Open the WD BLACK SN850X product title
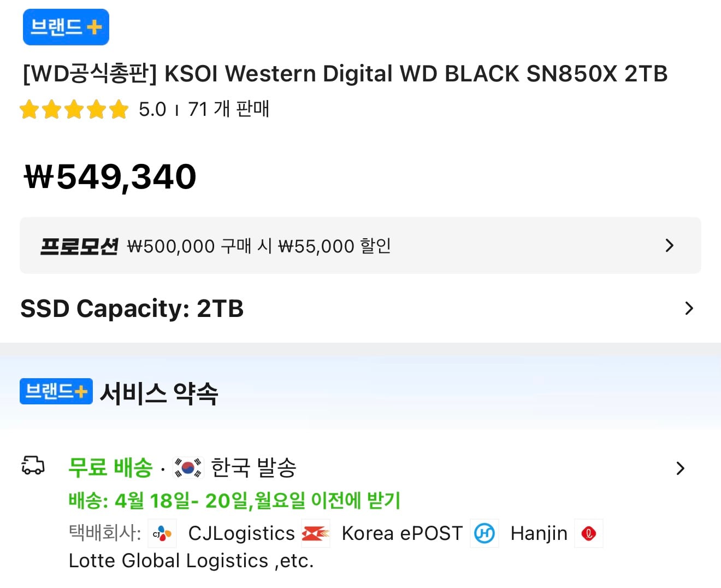 tap(345, 74)
